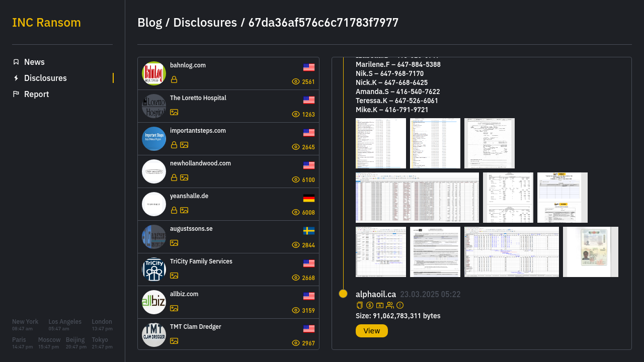Click the image icon under importantsteps.com

click(184, 145)
